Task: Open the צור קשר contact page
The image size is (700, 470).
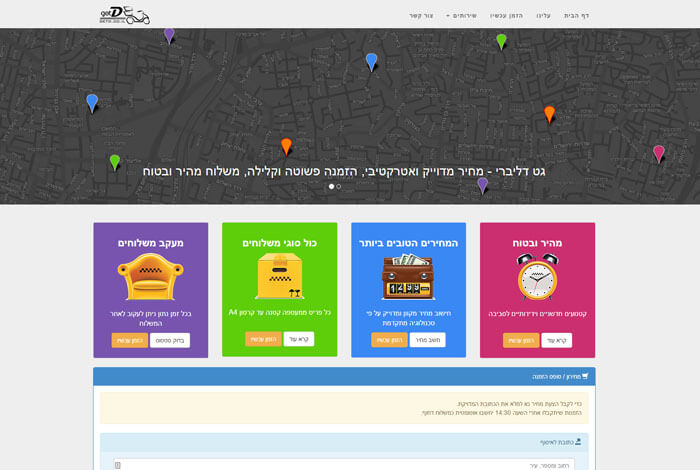Action: pyautogui.click(x=421, y=16)
